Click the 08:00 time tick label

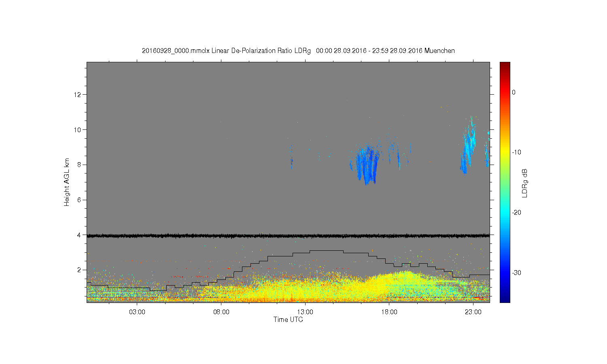pyautogui.click(x=221, y=312)
